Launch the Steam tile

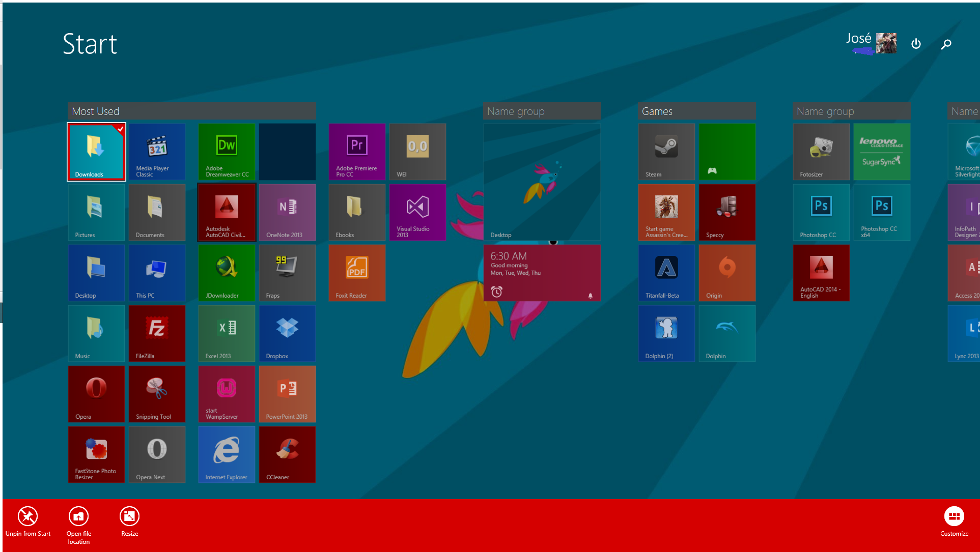(x=666, y=152)
